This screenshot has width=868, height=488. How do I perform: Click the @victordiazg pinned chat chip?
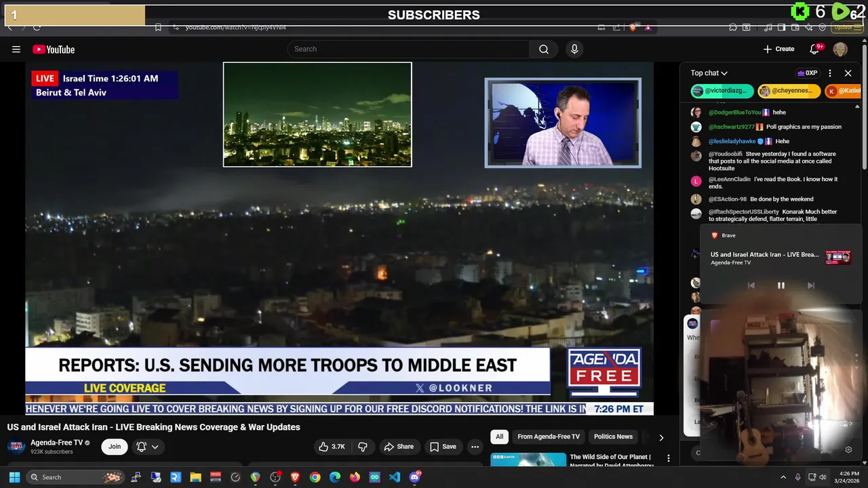pos(722,91)
